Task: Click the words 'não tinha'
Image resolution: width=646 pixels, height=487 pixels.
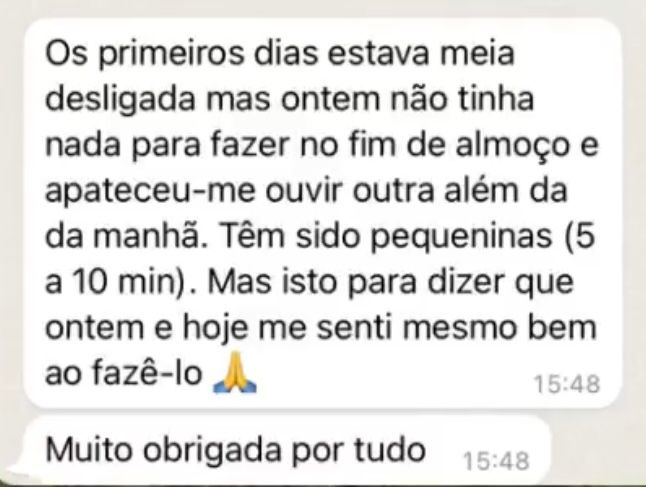Action: tap(462, 99)
